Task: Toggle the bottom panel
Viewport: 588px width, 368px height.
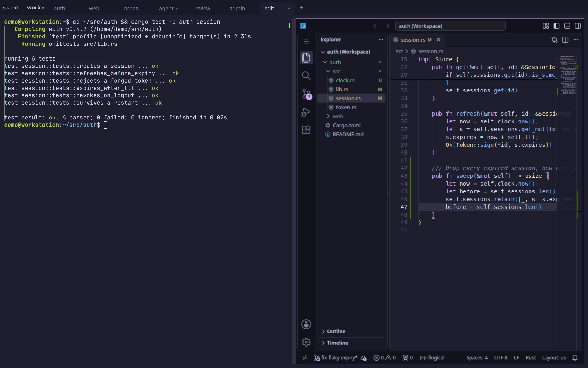Action: [567, 26]
